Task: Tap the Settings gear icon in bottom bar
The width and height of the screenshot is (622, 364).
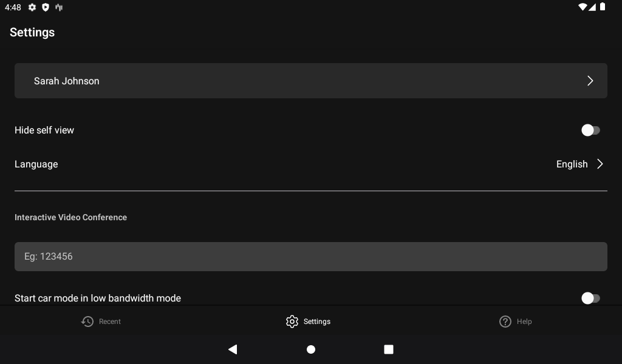Action: point(292,322)
